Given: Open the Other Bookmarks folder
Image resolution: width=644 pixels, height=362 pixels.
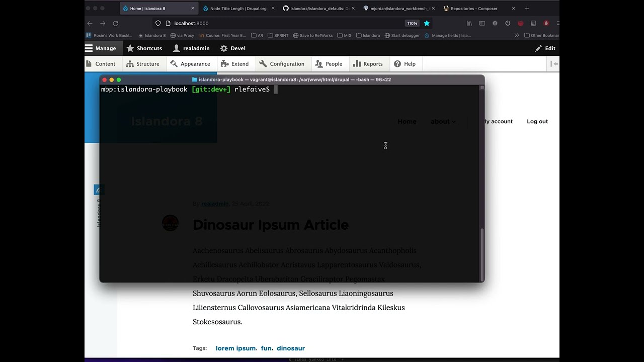Looking at the screenshot, I should pos(542,36).
